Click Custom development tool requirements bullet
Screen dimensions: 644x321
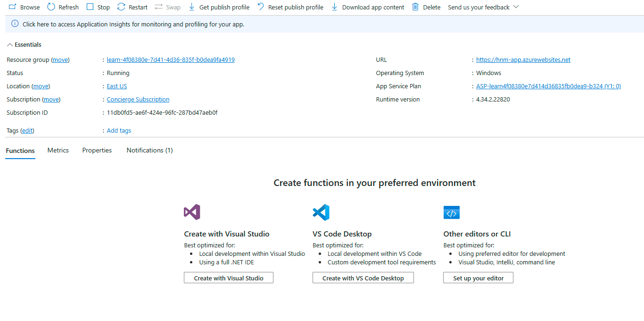click(382, 262)
